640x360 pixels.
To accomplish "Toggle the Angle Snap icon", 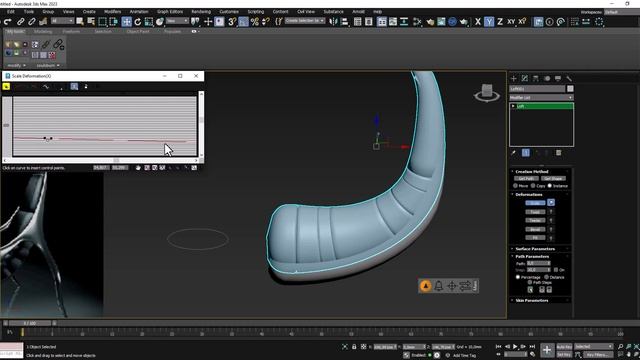I will click(x=243, y=22).
